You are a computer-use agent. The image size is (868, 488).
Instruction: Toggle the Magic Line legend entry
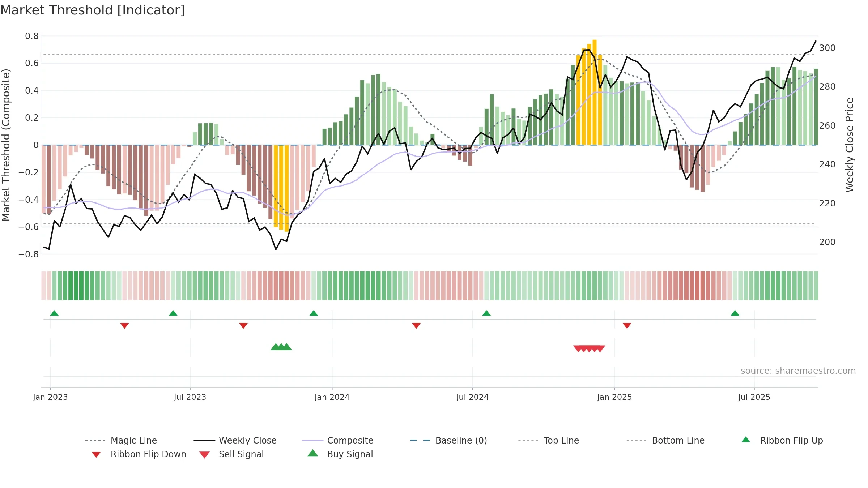(x=121, y=440)
